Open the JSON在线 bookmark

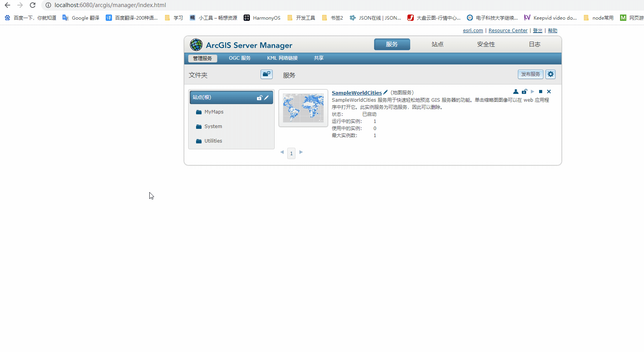376,18
